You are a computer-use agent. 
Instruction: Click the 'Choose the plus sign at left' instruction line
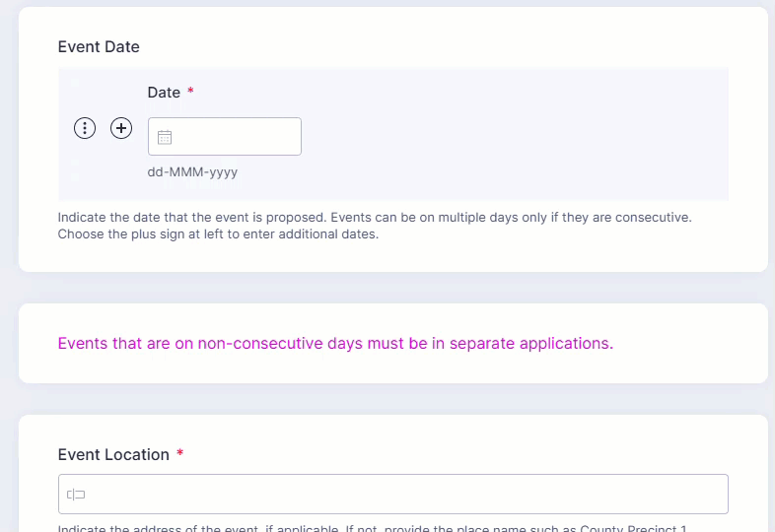click(218, 234)
